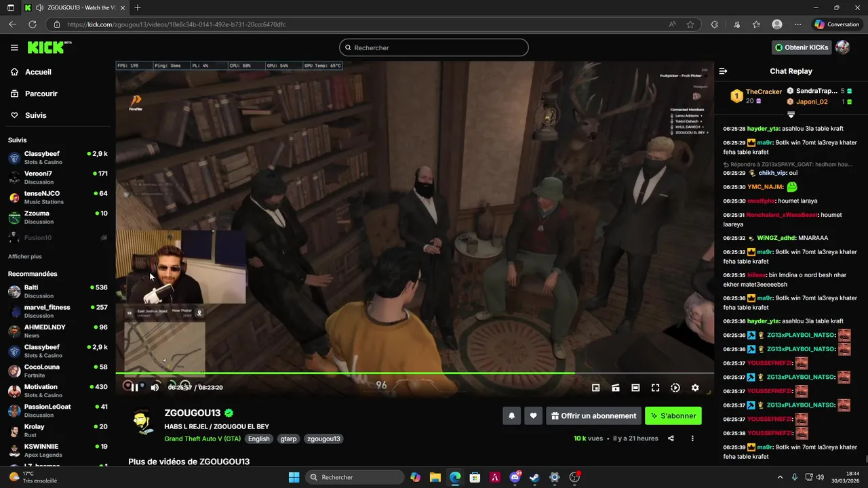Open Edge settings and more menu

[x=798, y=24]
